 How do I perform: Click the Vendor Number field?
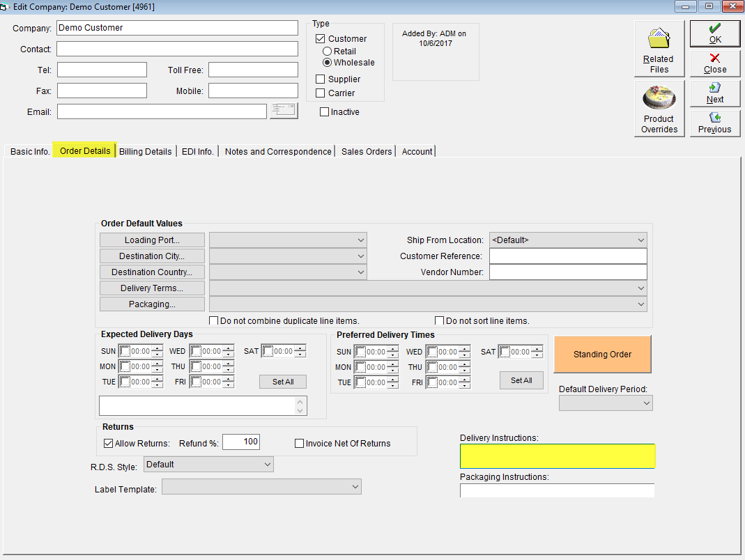point(568,272)
